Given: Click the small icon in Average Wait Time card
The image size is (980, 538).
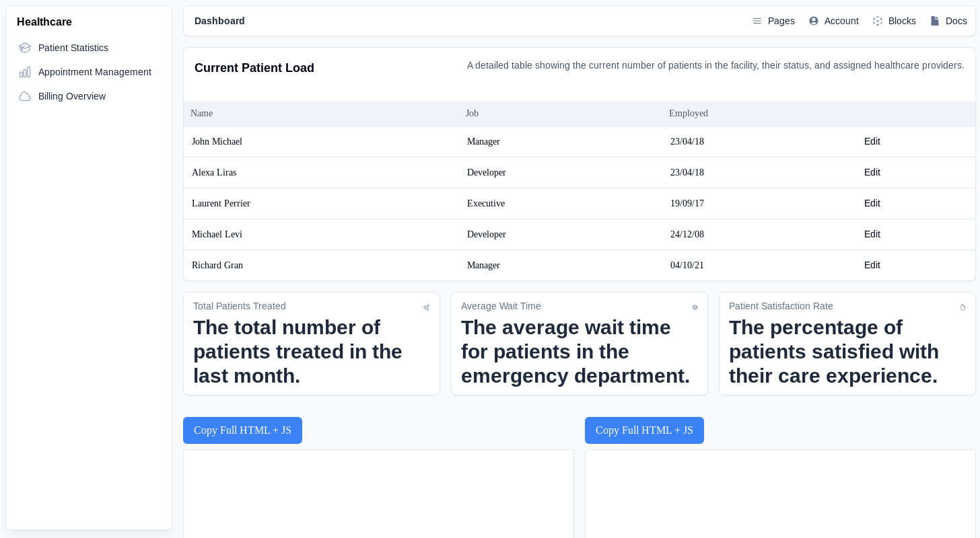Looking at the screenshot, I should [695, 307].
